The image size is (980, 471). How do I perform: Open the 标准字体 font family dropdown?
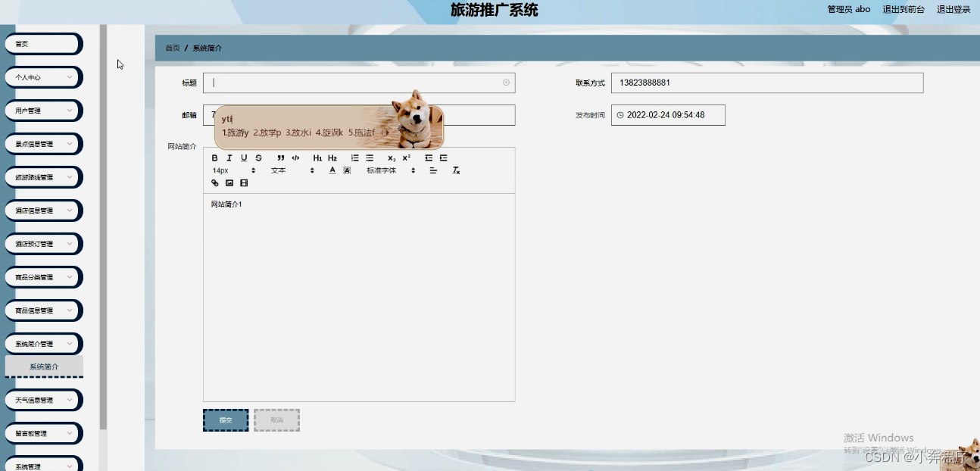tap(391, 170)
